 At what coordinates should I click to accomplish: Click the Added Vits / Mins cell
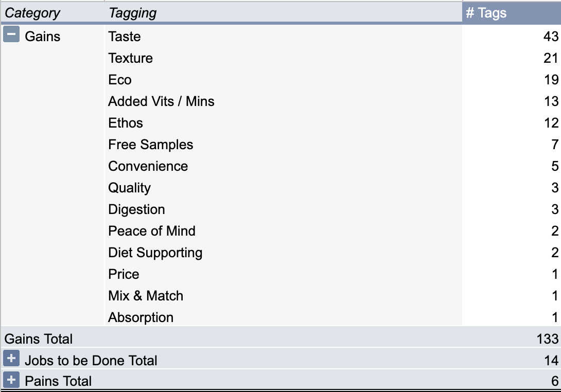[162, 101]
